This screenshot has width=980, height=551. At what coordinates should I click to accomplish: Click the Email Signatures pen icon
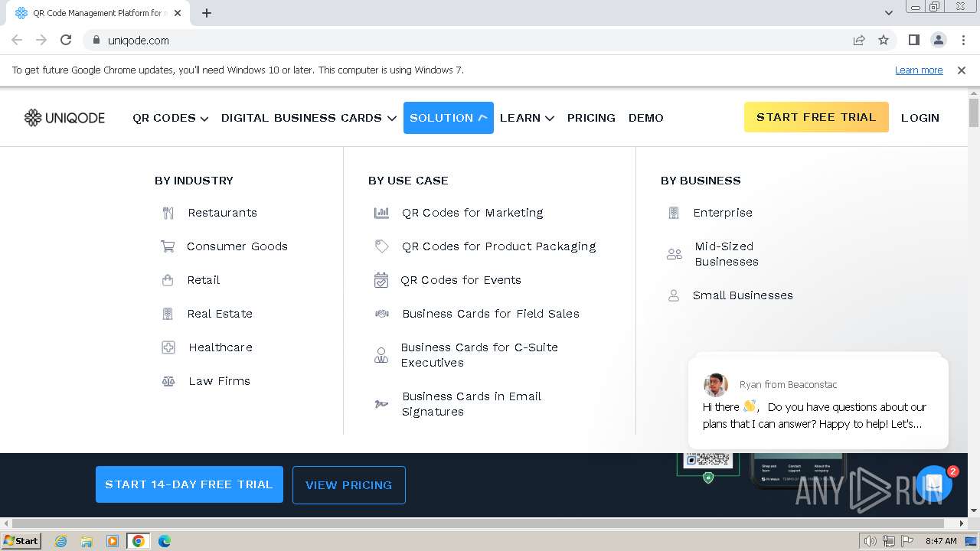(381, 404)
